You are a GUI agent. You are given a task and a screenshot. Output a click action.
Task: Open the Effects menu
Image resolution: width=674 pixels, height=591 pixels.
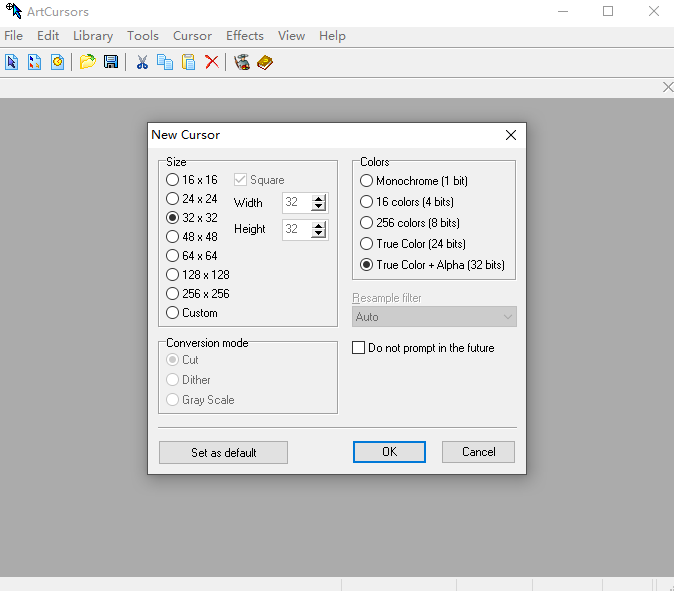[245, 36]
